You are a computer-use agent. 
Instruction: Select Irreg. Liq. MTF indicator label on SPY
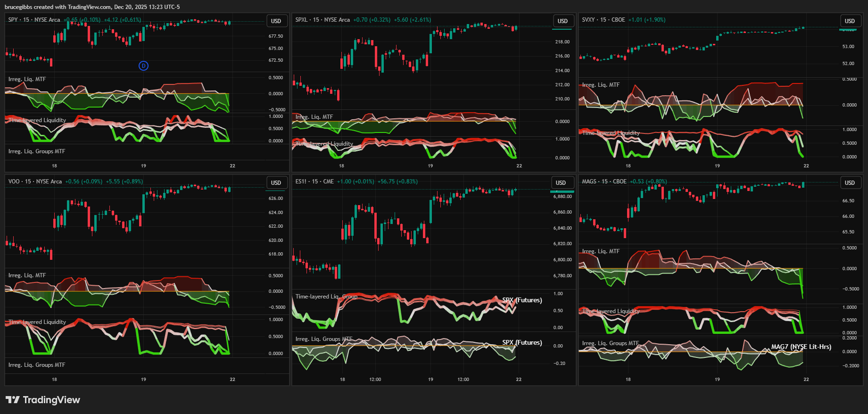(27, 79)
